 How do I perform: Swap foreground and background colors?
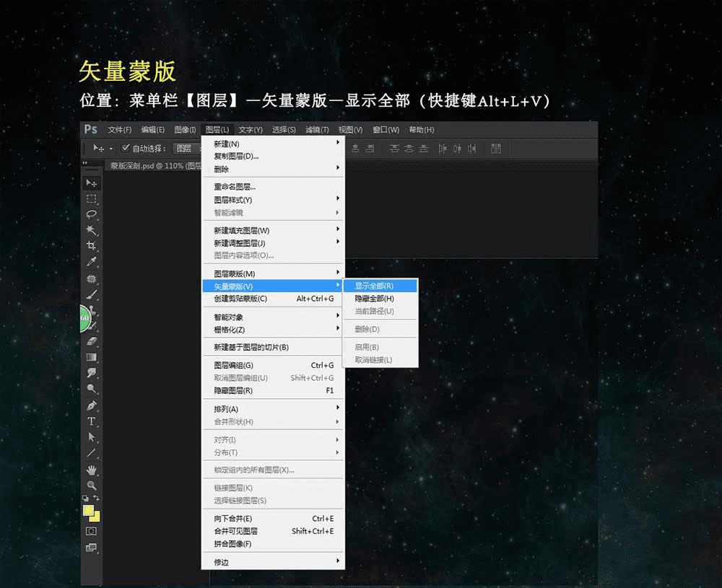pos(96,499)
